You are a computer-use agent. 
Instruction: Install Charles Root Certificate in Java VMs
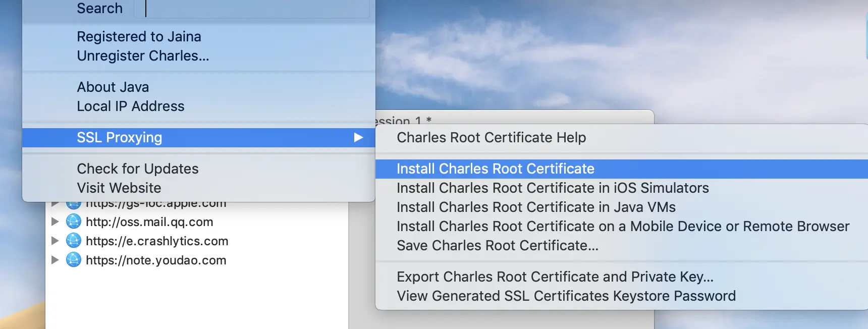(x=622, y=207)
